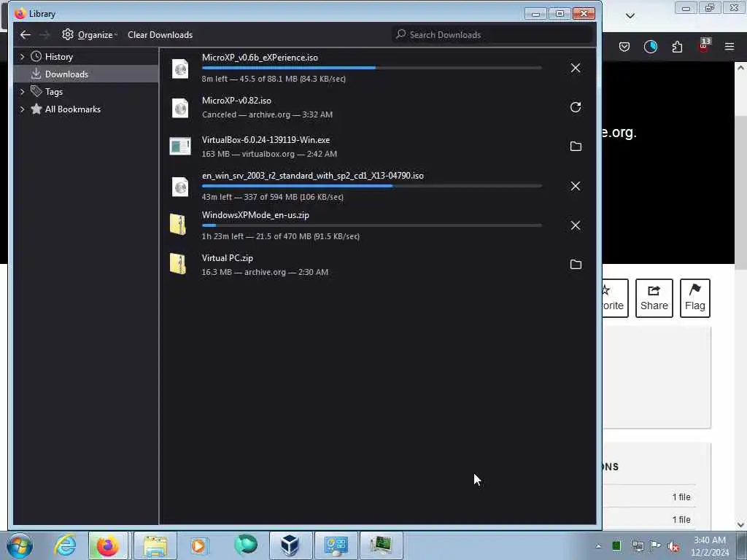Click '16.3 MB — archive.org — 2:30 AM' status
Screen dimensions: 747x560
point(265,273)
